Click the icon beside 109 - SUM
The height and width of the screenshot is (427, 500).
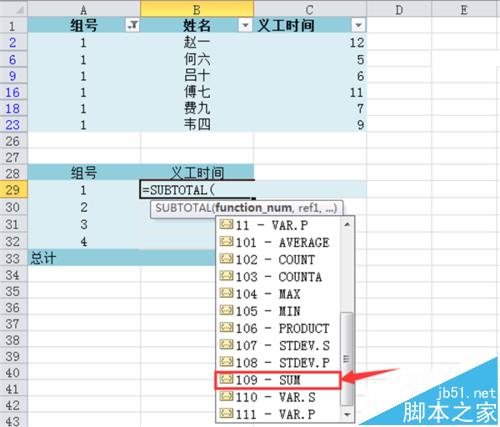(226, 379)
